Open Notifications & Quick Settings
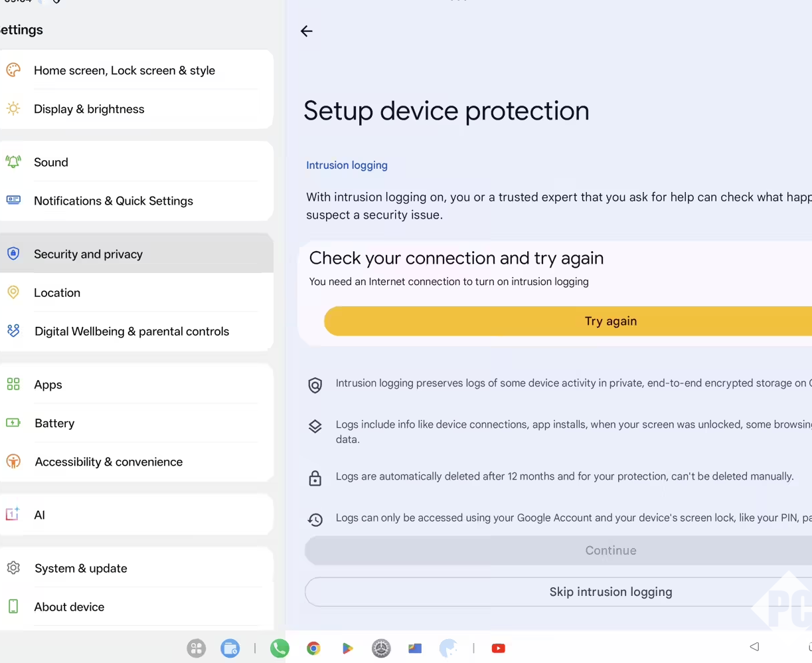This screenshot has width=812, height=663. [114, 201]
